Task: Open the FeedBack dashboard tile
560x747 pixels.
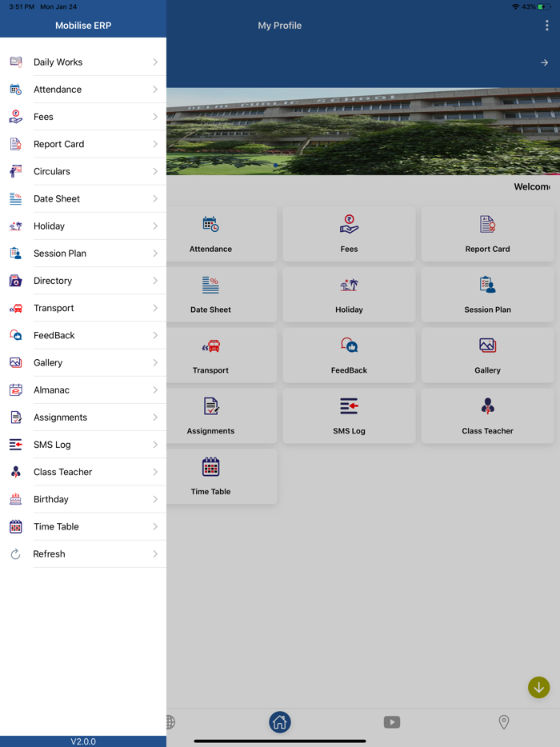Action: [349, 355]
